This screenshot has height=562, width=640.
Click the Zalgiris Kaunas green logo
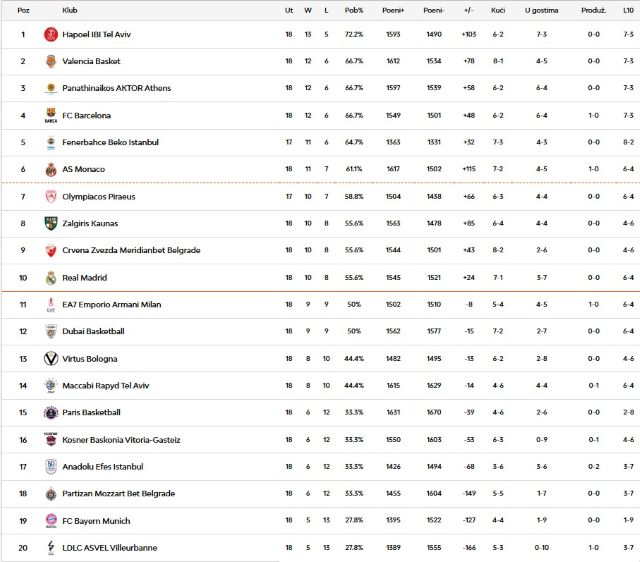pos(51,223)
